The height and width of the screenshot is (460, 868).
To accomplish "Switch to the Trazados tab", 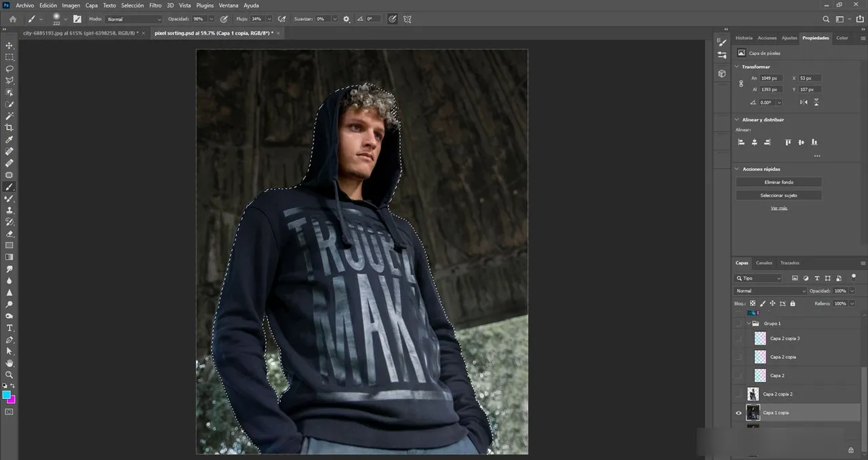I will point(789,263).
